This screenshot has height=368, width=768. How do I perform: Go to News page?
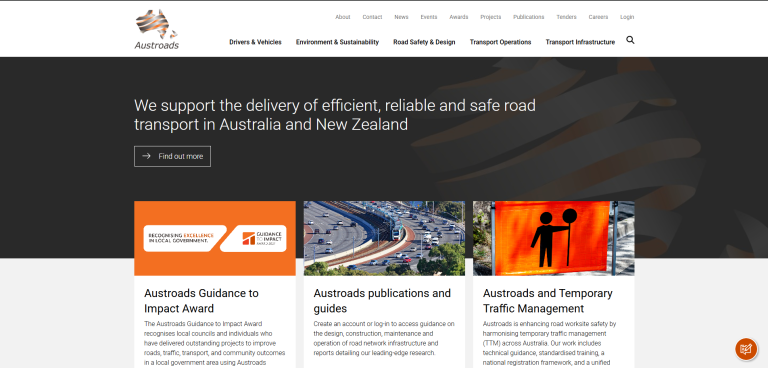pyautogui.click(x=401, y=17)
